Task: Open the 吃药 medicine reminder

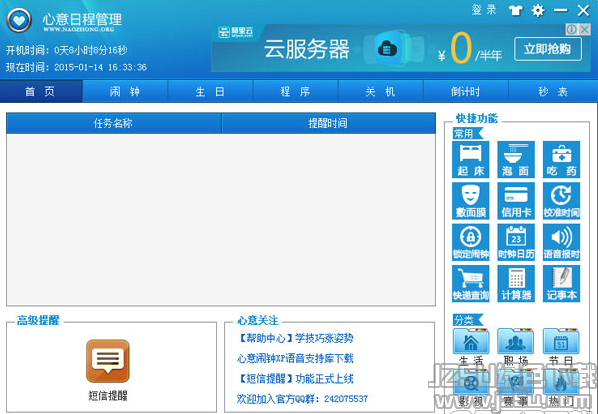Action: pyautogui.click(x=561, y=160)
